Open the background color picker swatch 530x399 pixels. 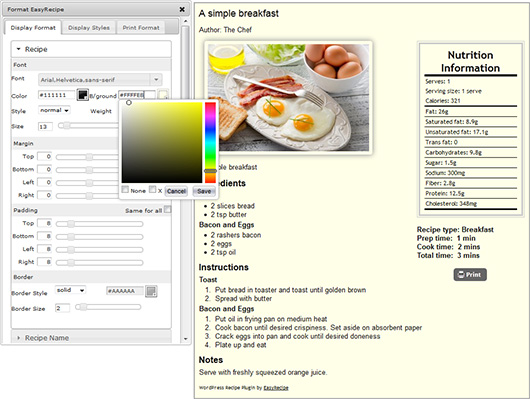tap(164, 95)
